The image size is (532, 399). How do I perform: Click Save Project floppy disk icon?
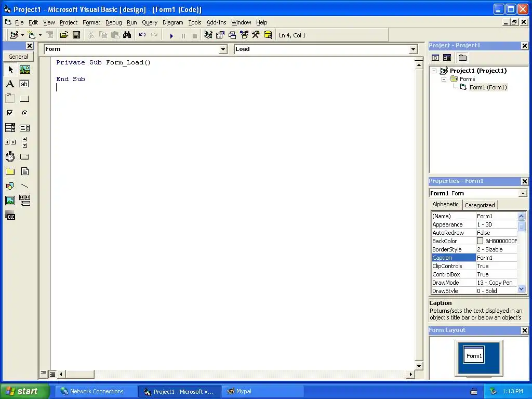[76, 35]
